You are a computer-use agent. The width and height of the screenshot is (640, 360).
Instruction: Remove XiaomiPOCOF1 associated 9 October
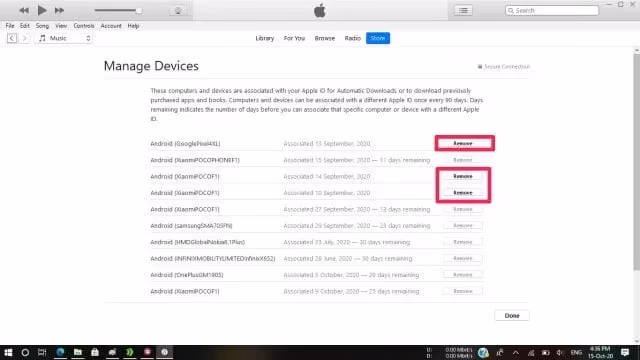pos(463,291)
